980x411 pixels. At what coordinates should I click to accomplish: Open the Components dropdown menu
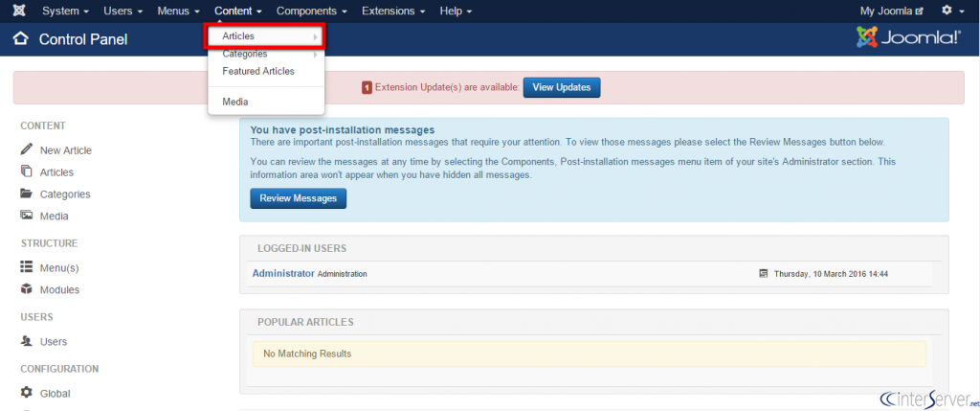[312, 11]
